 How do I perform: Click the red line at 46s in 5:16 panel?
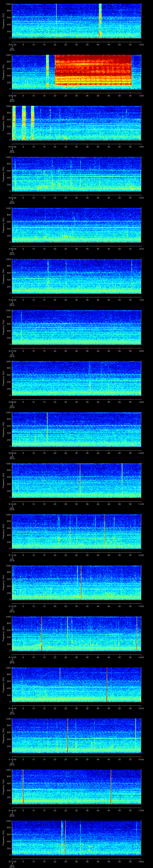tap(111, 787)
